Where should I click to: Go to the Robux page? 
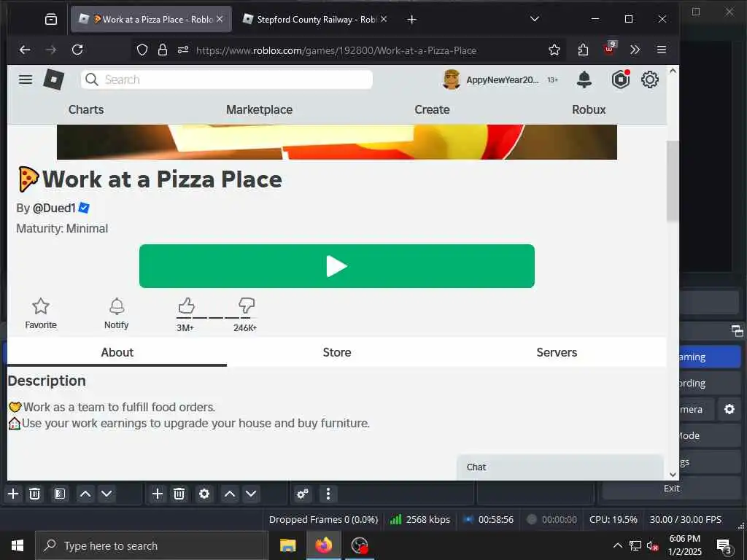589,109
